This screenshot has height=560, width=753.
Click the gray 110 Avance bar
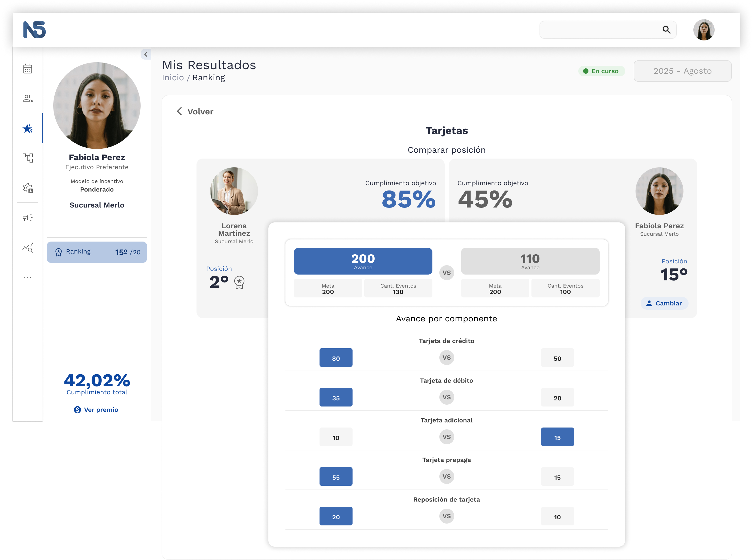click(530, 261)
